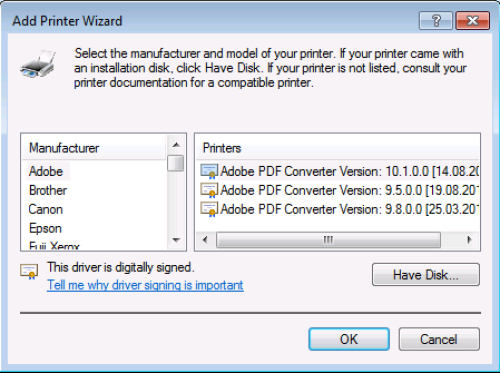Select Epson in the manufacturer list
Image resolution: width=500 pixels, height=373 pixels.
pos(45,228)
